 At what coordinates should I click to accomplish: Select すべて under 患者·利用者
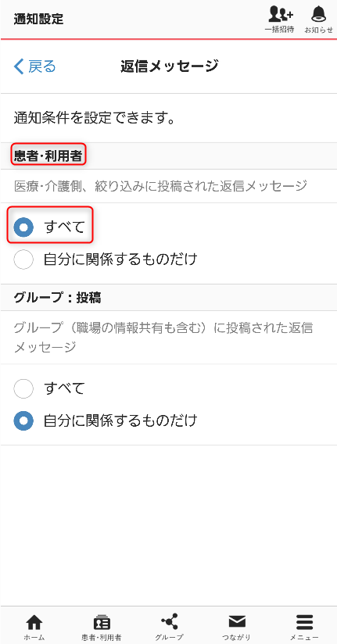click(x=23, y=227)
